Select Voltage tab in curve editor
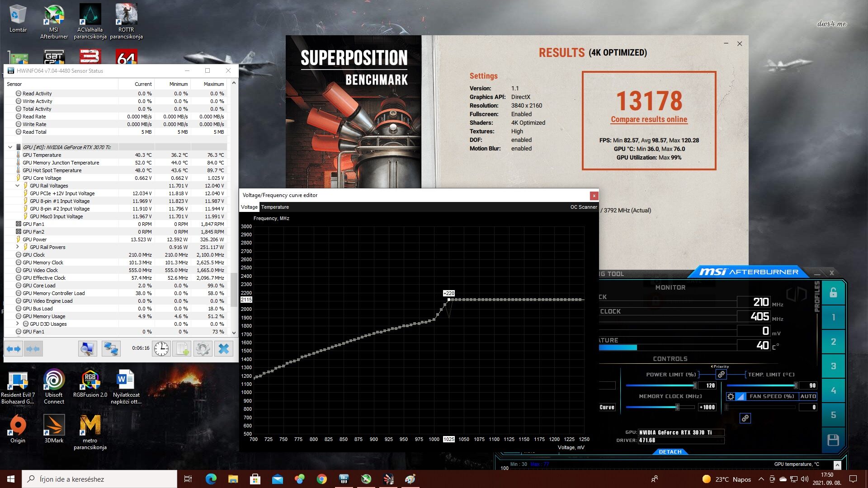Screen dimensions: 868x488 pos(249,207)
